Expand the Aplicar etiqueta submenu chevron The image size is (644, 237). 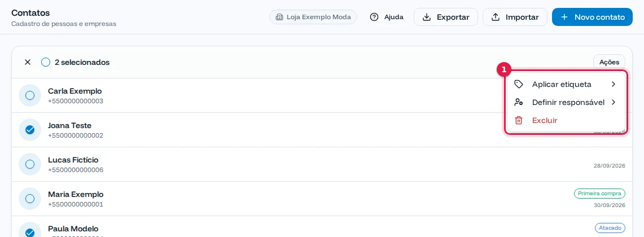(614, 84)
